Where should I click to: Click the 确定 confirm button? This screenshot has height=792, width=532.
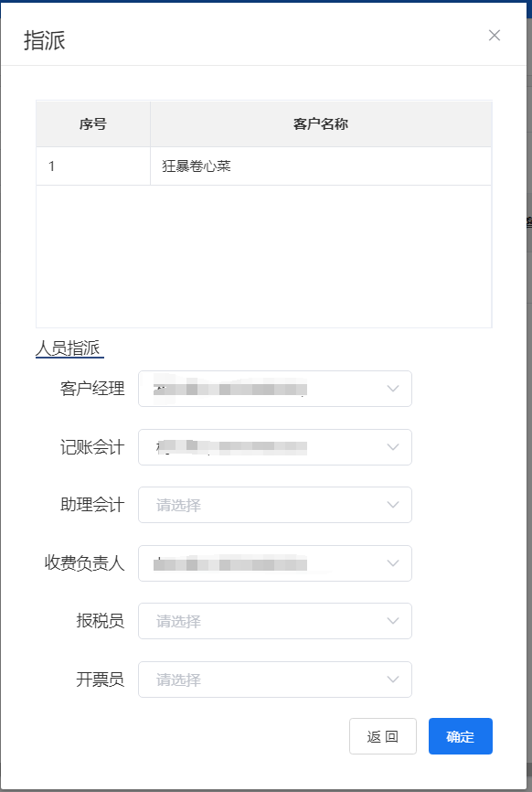461,736
